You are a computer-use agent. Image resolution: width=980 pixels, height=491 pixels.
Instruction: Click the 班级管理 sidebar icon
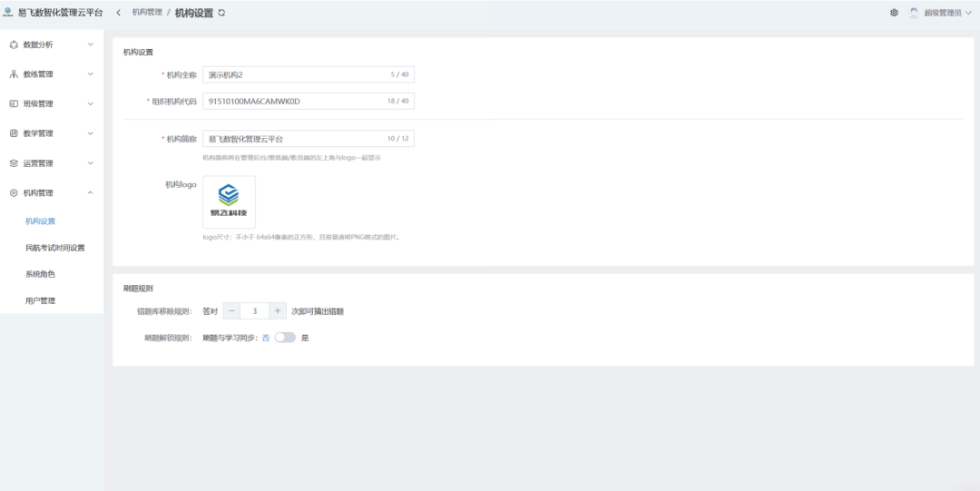(14, 103)
